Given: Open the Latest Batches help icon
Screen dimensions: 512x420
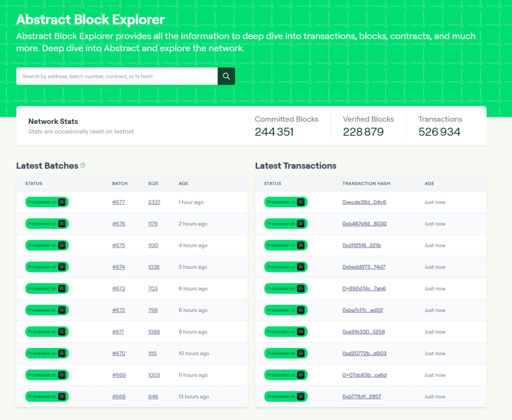Looking at the screenshot, I should 83,165.
